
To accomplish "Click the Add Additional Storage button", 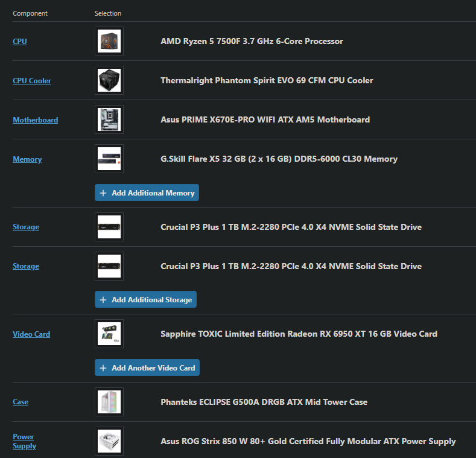I will pos(146,299).
